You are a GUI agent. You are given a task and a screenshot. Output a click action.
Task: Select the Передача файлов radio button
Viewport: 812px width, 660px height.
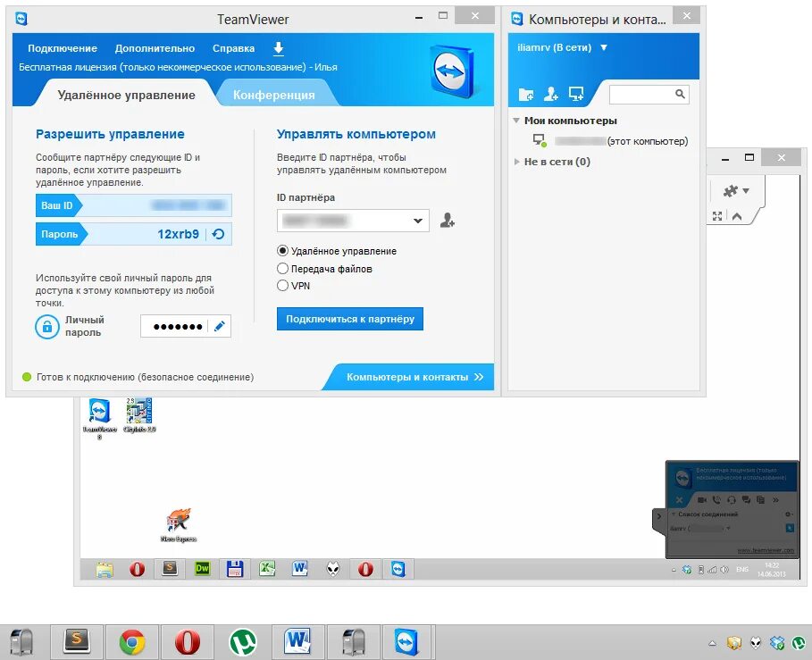(282, 269)
